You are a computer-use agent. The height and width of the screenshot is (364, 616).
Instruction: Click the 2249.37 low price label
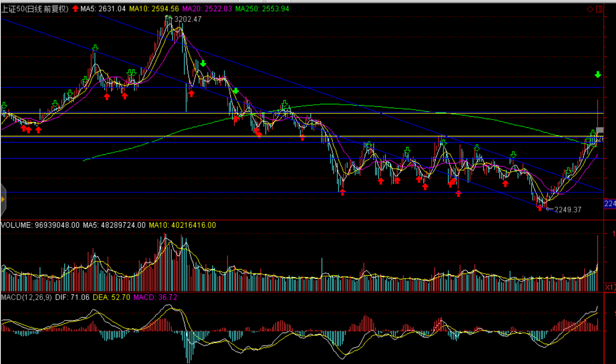tap(568, 210)
